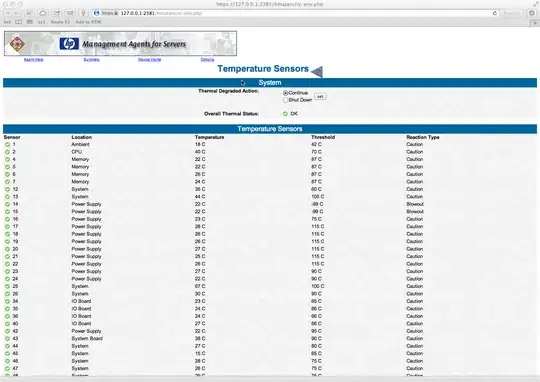The width and height of the screenshot is (540, 382).
Task: Open the Options link
Action: 207,60
